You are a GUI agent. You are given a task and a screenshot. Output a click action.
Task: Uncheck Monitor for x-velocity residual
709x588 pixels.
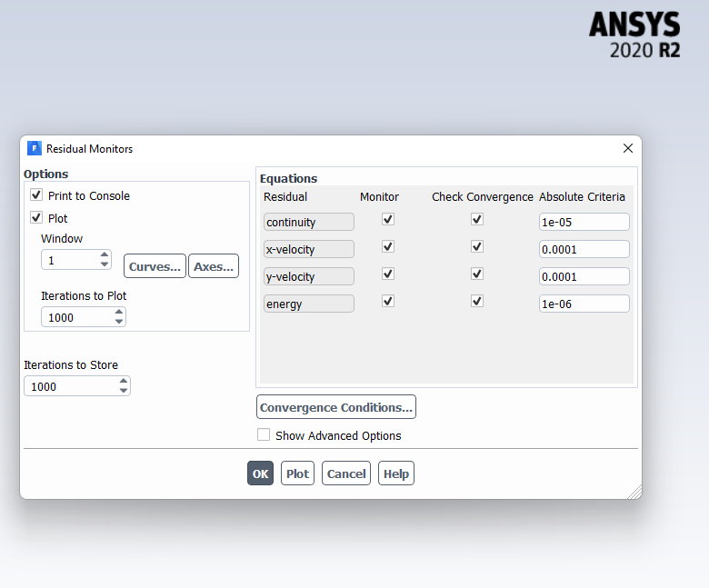(x=388, y=247)
